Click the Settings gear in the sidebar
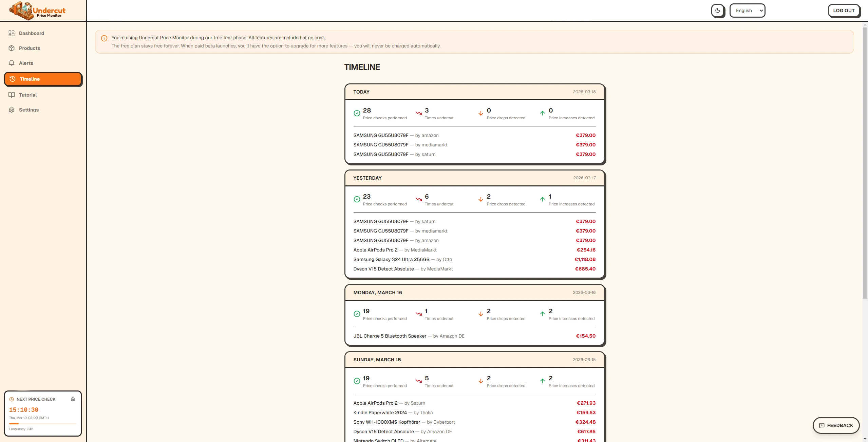The height and width of the screenshot is (442, 868). [x=12, y=110]
